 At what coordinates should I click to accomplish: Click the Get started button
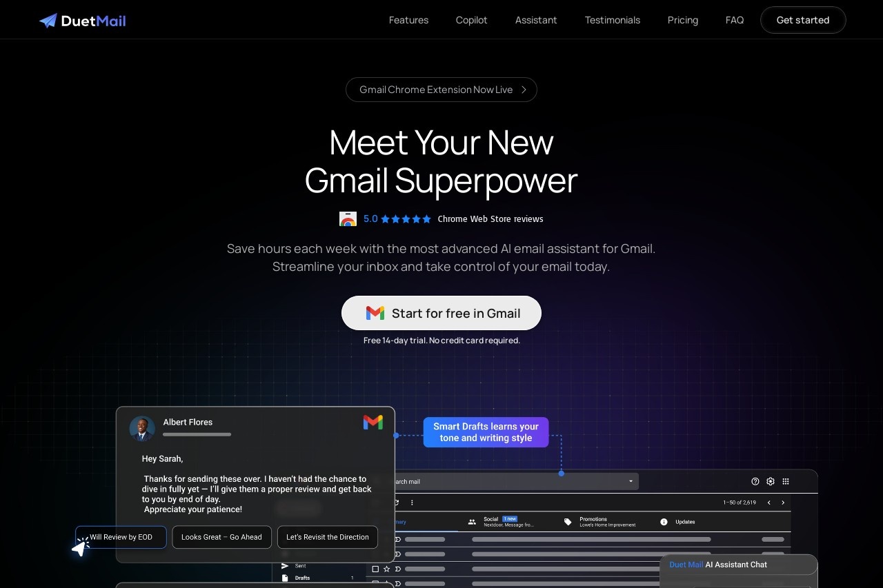coord(803,20)
